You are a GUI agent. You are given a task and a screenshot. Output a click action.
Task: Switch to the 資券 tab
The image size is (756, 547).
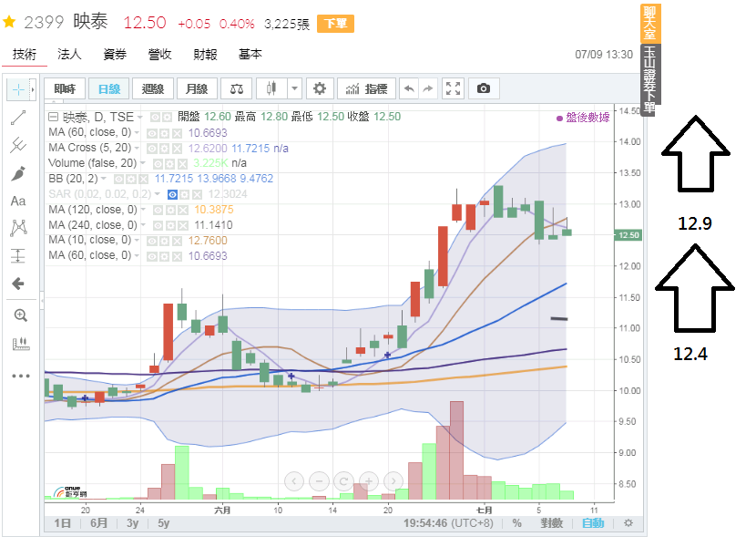[115, 54]
